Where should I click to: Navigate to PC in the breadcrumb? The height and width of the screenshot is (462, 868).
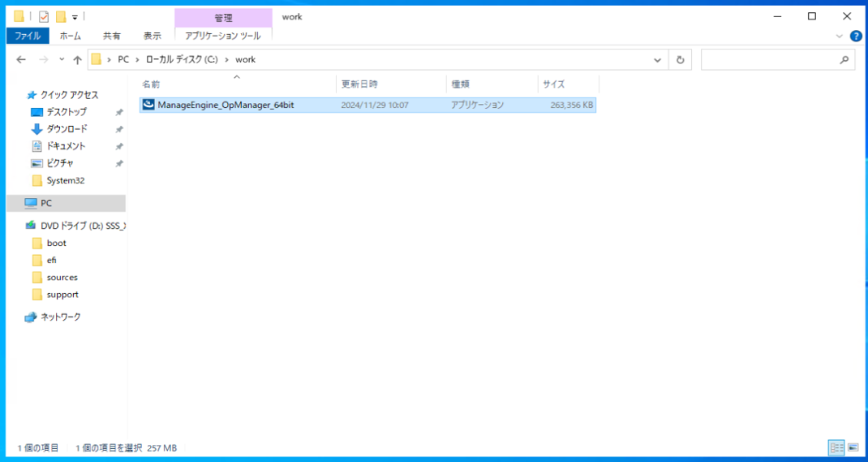(122, 60)
